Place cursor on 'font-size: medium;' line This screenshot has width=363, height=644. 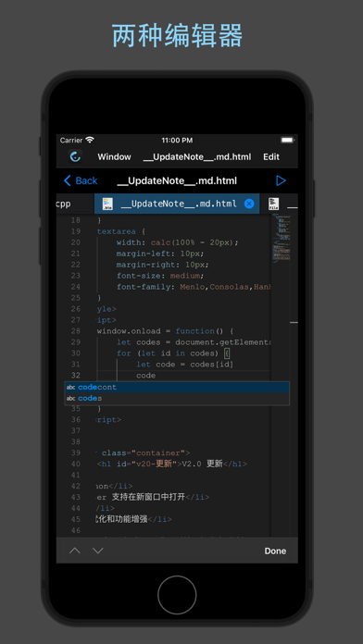[160, 276]
